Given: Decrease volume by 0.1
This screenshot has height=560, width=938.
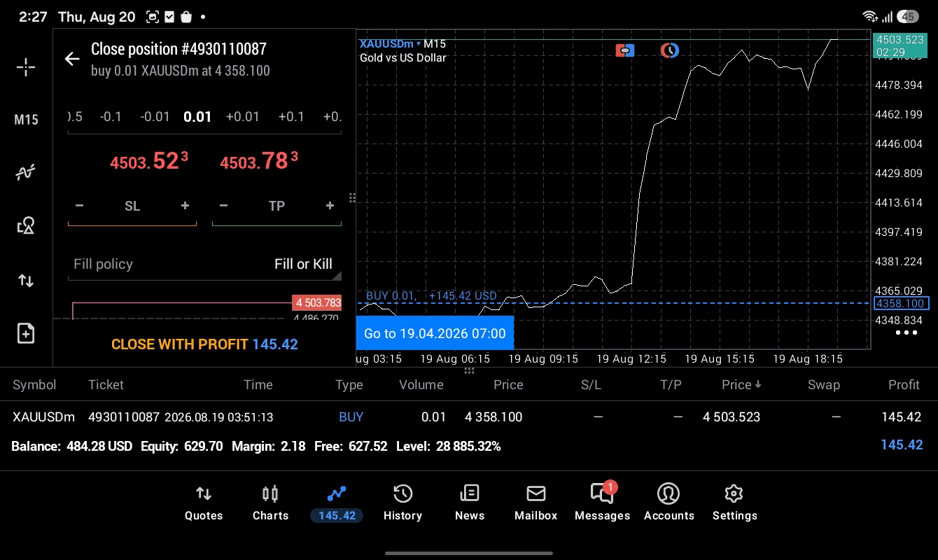Looking at the screenshot, I should point(111,116).
